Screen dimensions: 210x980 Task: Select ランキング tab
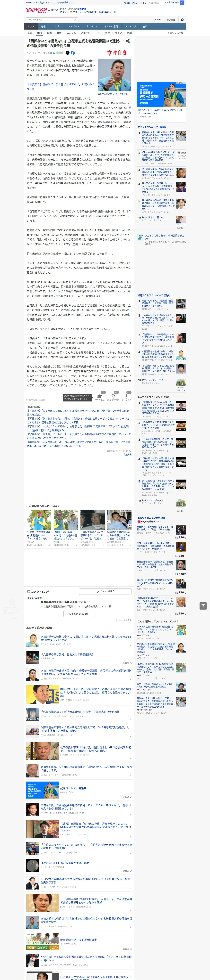(x=130, y=26)
